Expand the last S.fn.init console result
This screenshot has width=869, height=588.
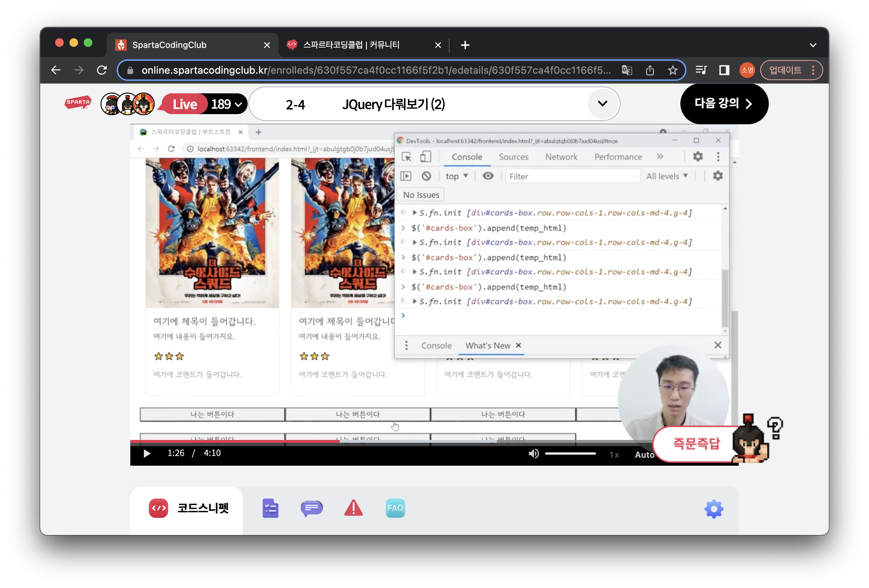pos(415,301)
